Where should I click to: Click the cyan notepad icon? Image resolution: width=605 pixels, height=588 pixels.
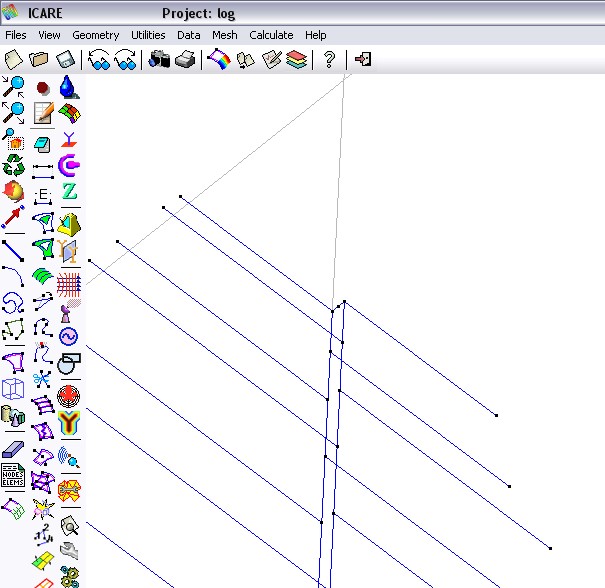pyautogui.click(x=42, y=145)
